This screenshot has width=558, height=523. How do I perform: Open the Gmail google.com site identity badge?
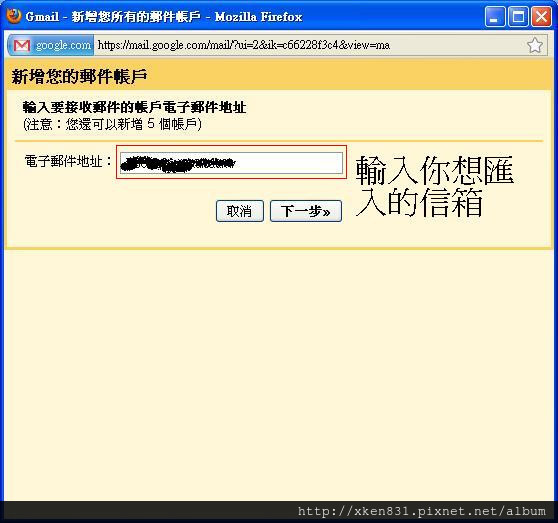coord(51,45)
